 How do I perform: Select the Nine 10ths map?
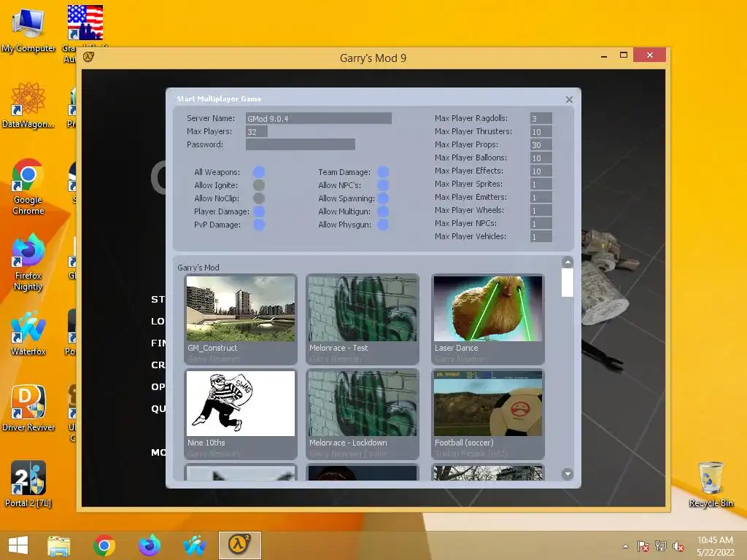tap(241, 414)
